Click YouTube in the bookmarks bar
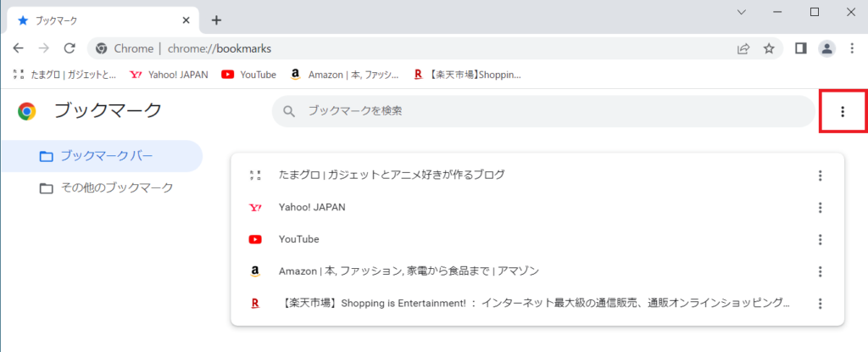This screenshot has width=868, height=352. 249,75
